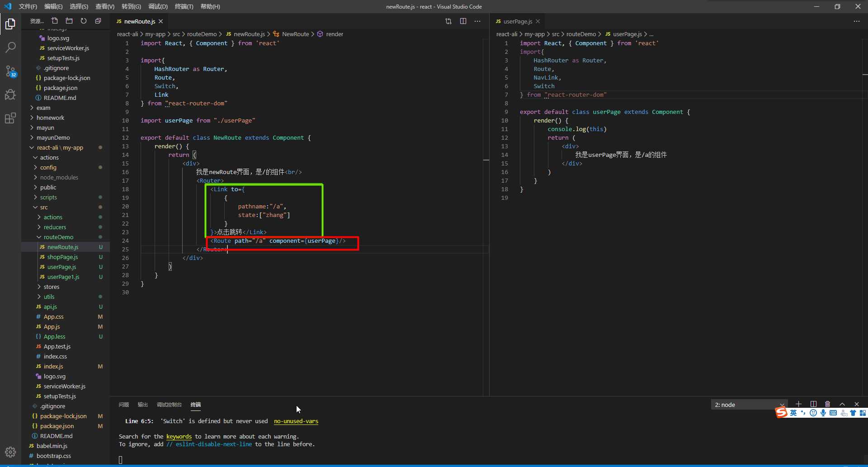Open more actions for newRoute.js editor group
Screen dimensions: 868x467
[x=477, y=21]
